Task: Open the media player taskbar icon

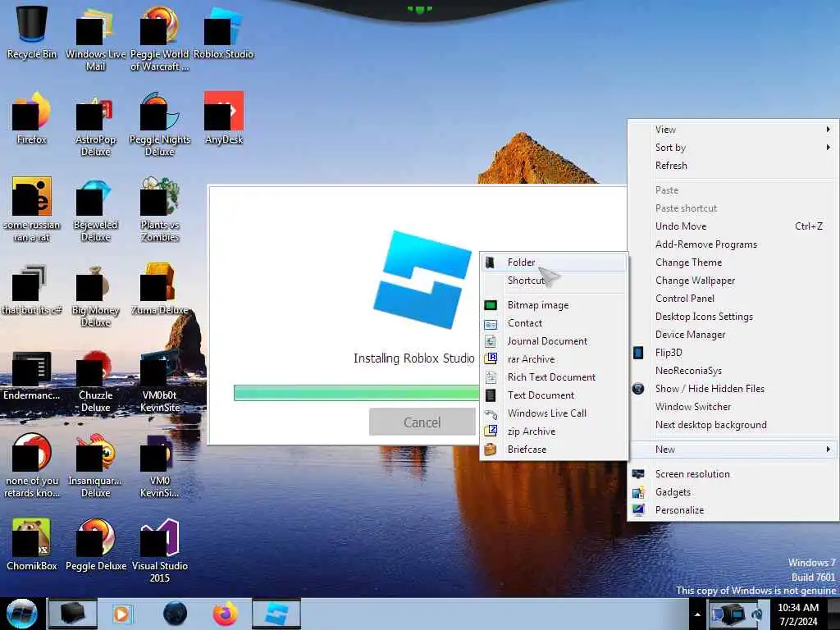Action: 121,614
